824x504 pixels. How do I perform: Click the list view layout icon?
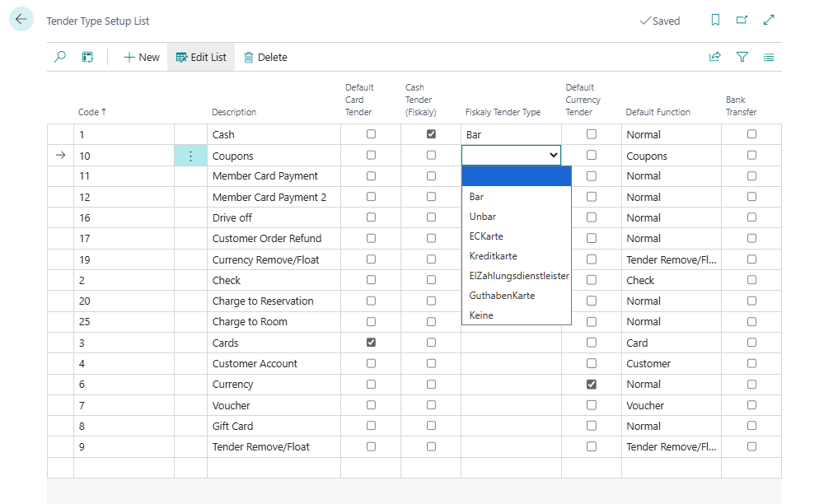[769, 57]
